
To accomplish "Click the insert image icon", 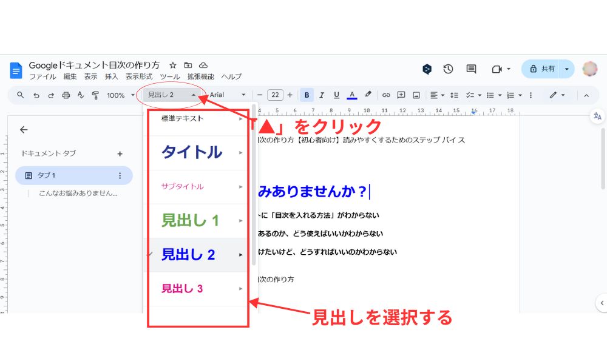I will [416, 95].
